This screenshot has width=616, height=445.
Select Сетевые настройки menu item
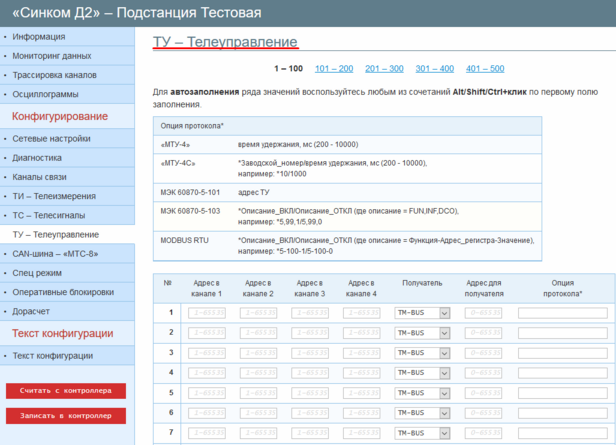coord(51,139)
